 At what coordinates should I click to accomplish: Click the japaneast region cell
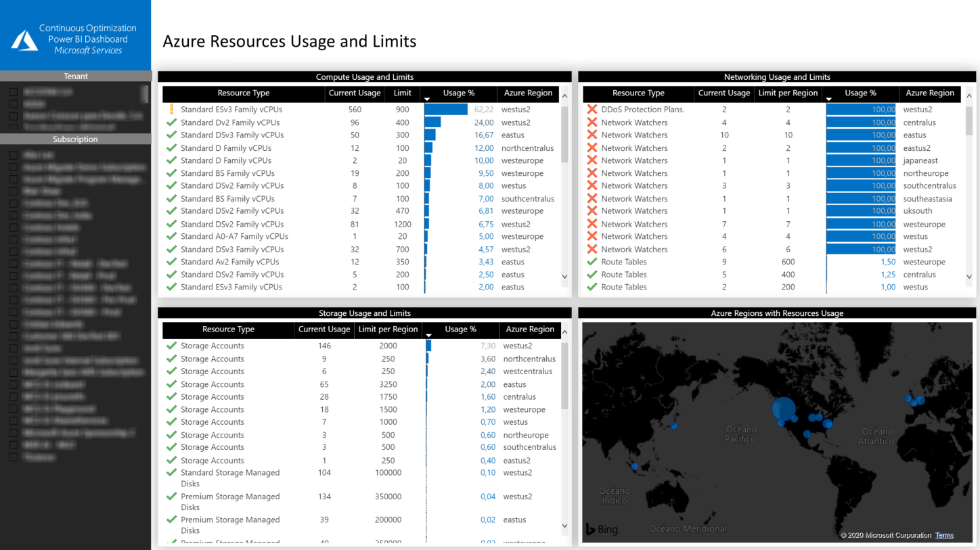coord(920,160)
